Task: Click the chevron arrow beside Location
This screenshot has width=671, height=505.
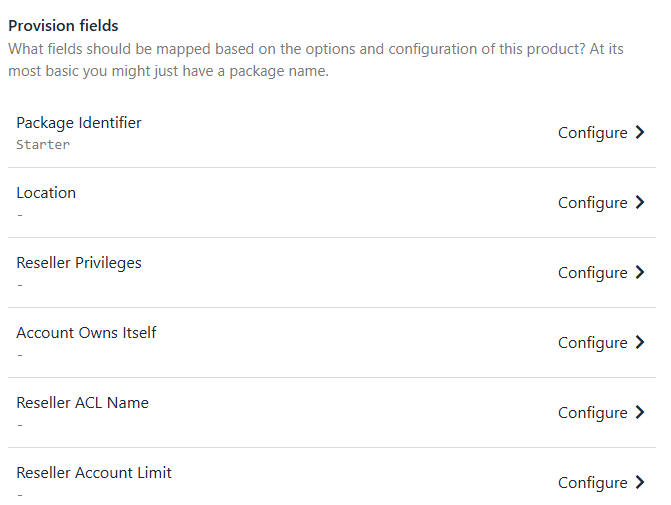Action: point(640,203)
